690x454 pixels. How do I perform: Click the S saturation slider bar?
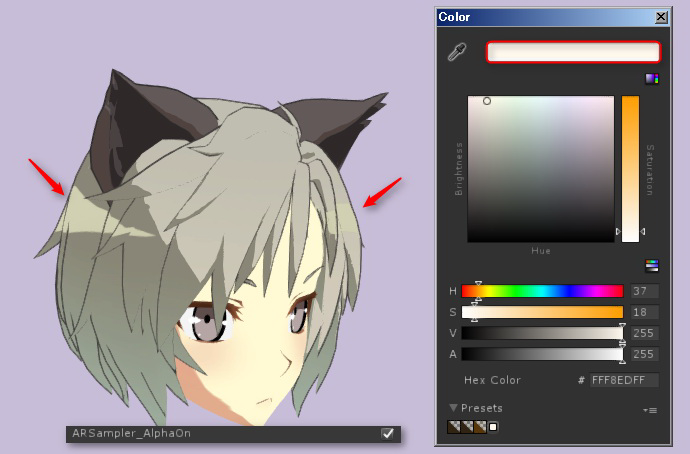(542, 312)
